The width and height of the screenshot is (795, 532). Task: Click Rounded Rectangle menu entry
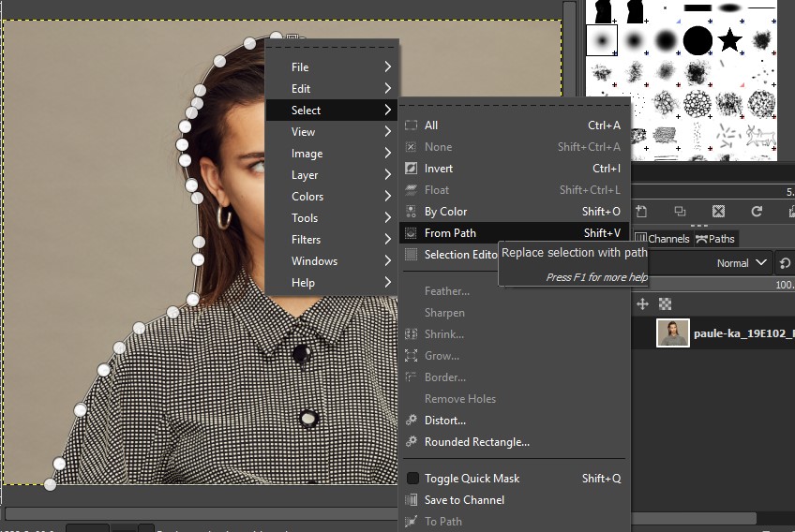point(476,442)
